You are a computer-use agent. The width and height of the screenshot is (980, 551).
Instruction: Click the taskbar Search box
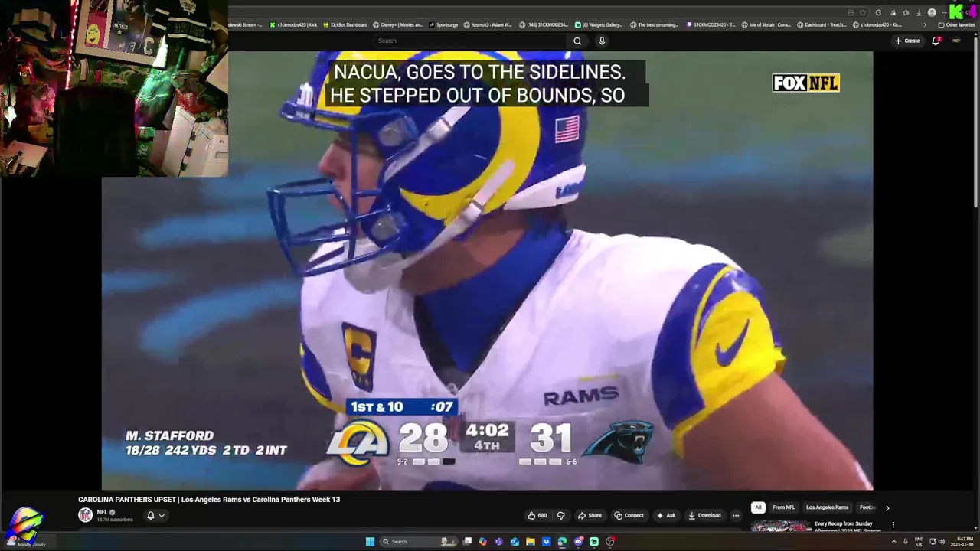pos(419,541)
